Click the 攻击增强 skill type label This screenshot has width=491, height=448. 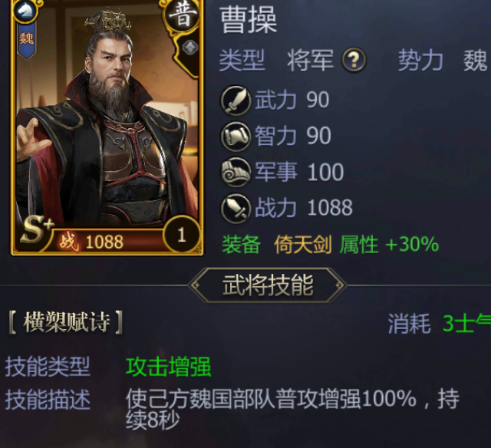[x=169, y=367]
